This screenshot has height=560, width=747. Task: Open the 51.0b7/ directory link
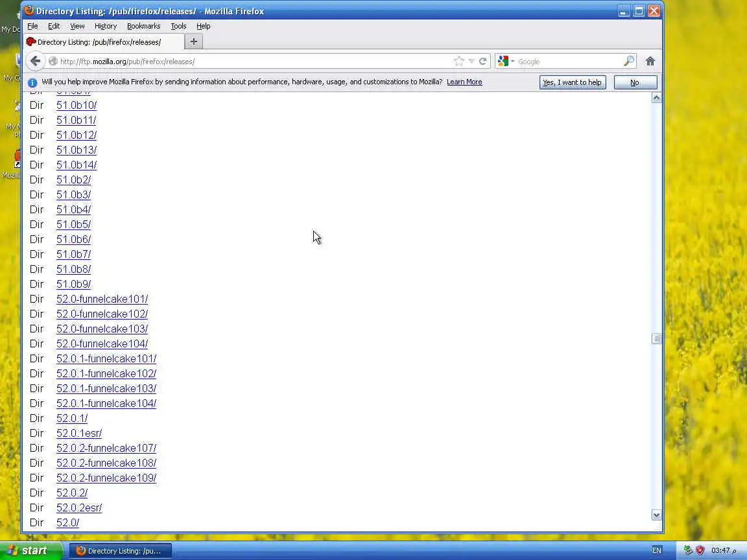(73, 254)
